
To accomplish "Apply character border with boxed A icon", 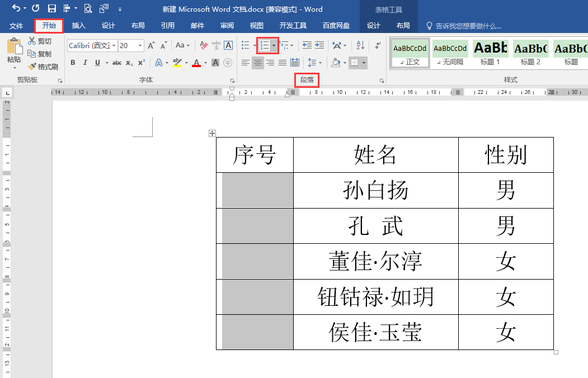I will click(x=228, y=45).
